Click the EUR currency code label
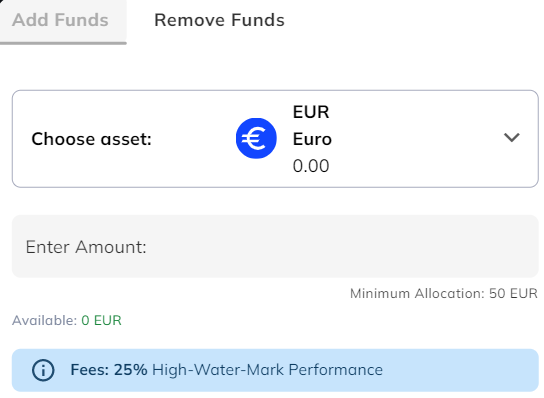 [x=311, y=112]
